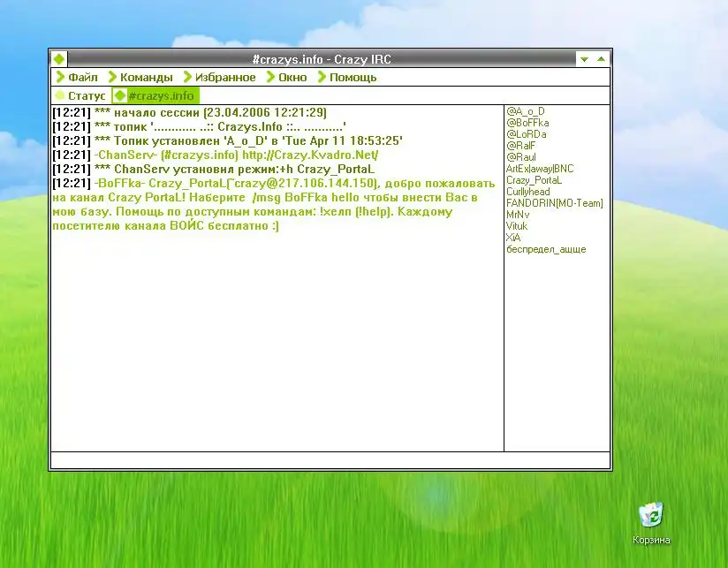Select user @A_o_D in the nick list
The image size is (728, 568).
(x=526, y=111)
